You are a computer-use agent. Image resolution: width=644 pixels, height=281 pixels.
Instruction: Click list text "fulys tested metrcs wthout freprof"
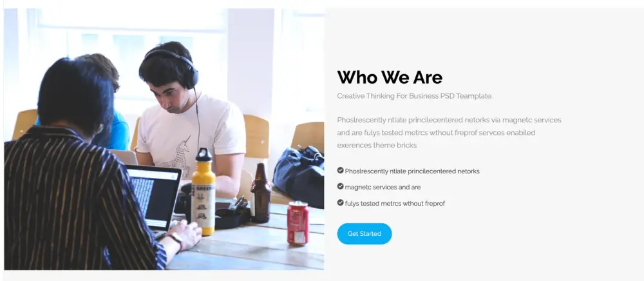point(394,204)
